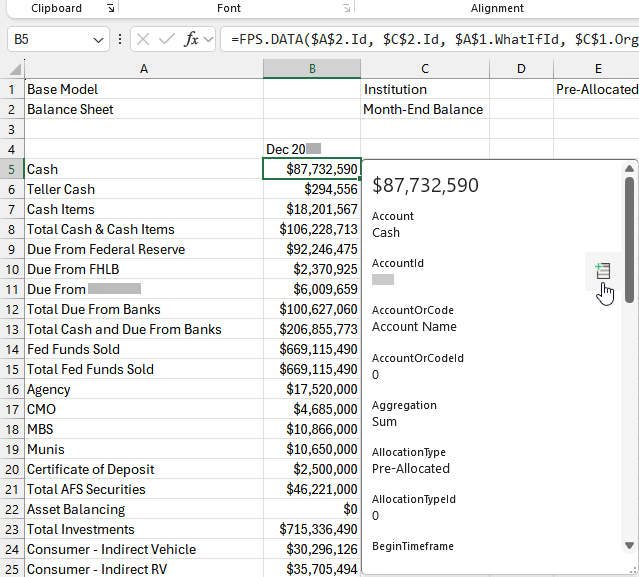This screenshot has width=639, height=577.
Task: Click Total Cash and Due From Banks label
Action: pos(124,329)
